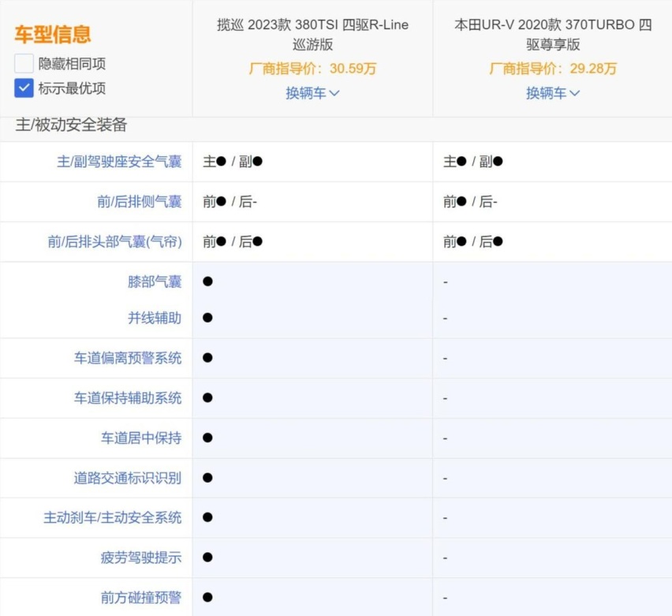Click the 疲劳驾驶提示 label
Viewport: 672px width, 616px height.
pos(141,558)
